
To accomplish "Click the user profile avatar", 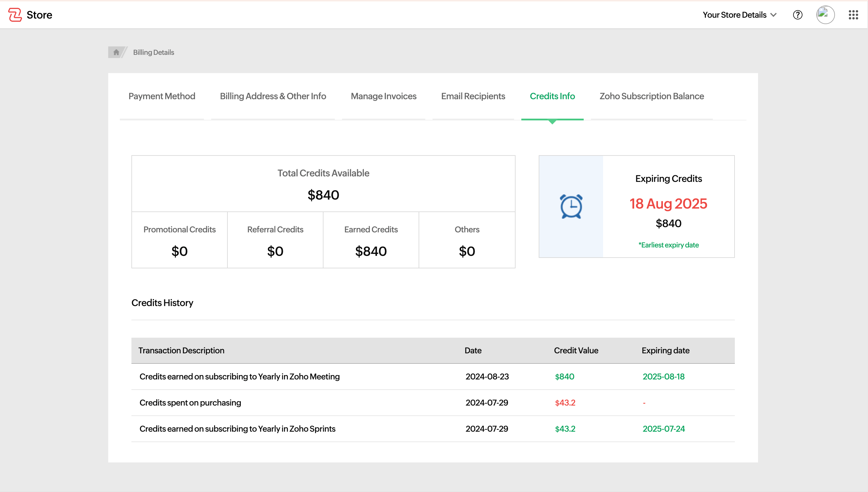I will coord(825,15).
